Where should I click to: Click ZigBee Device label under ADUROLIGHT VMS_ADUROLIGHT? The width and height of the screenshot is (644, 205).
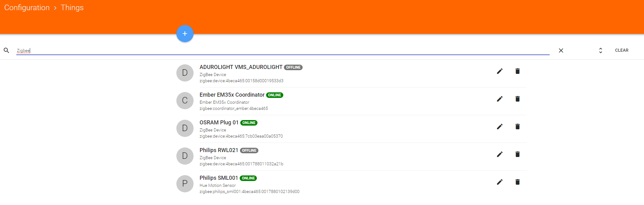point(213,74)
